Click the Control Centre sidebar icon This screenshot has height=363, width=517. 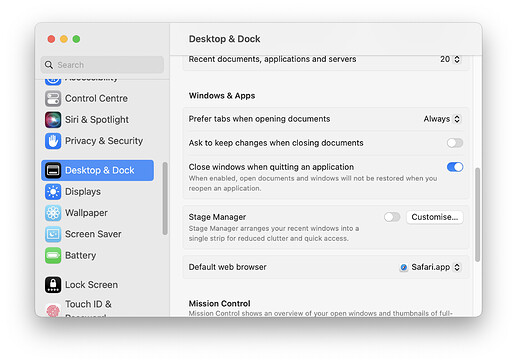[x=53, y=98]
